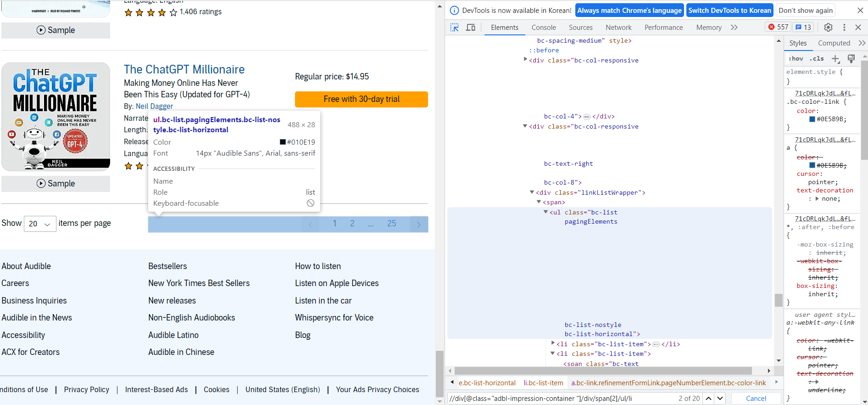Click the 13 messages counter badge

point(803,27)
